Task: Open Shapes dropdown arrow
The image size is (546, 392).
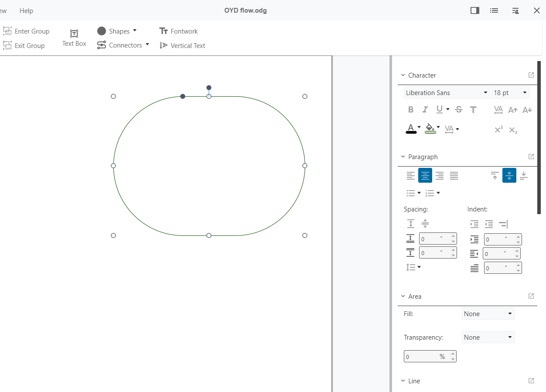Action: (134, 31)
